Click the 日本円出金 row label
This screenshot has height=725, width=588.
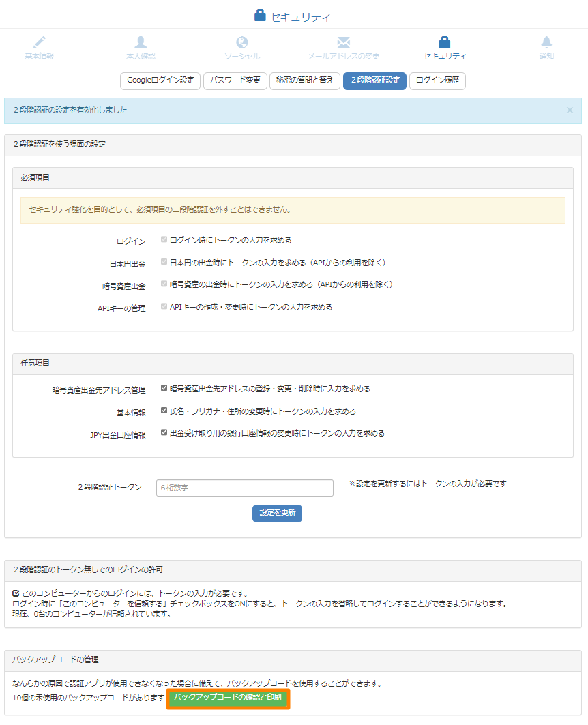click(x=128, y=264)
